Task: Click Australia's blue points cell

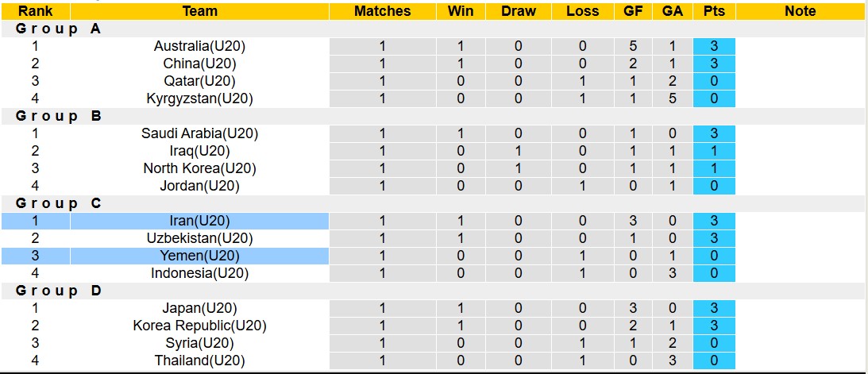Action: [714, 46]
